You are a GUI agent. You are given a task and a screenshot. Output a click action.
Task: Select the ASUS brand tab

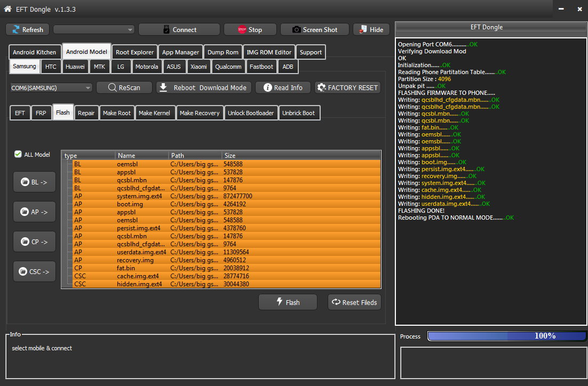point(173,67)
